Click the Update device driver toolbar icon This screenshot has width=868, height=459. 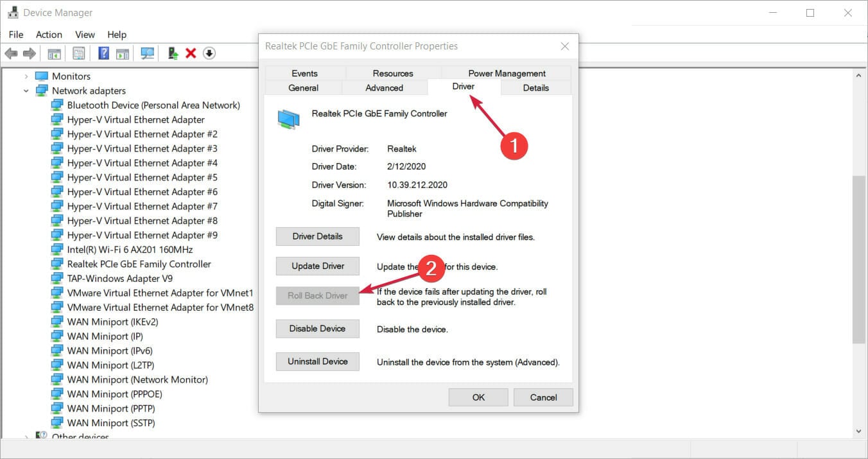[x=173, y=53]
